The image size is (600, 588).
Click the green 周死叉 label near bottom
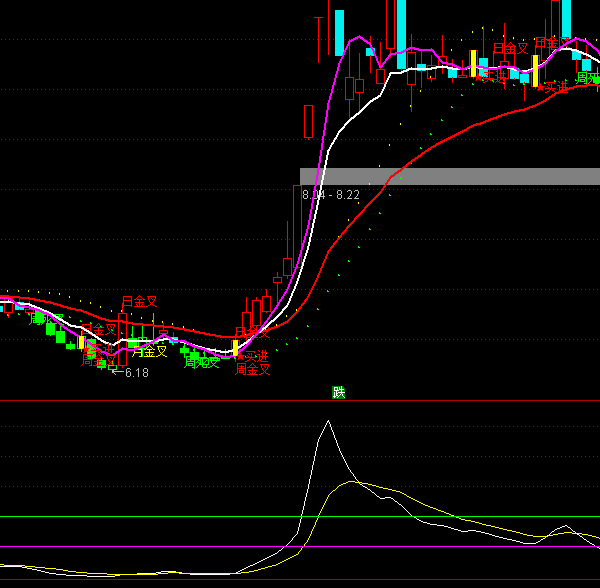[201, 362]
